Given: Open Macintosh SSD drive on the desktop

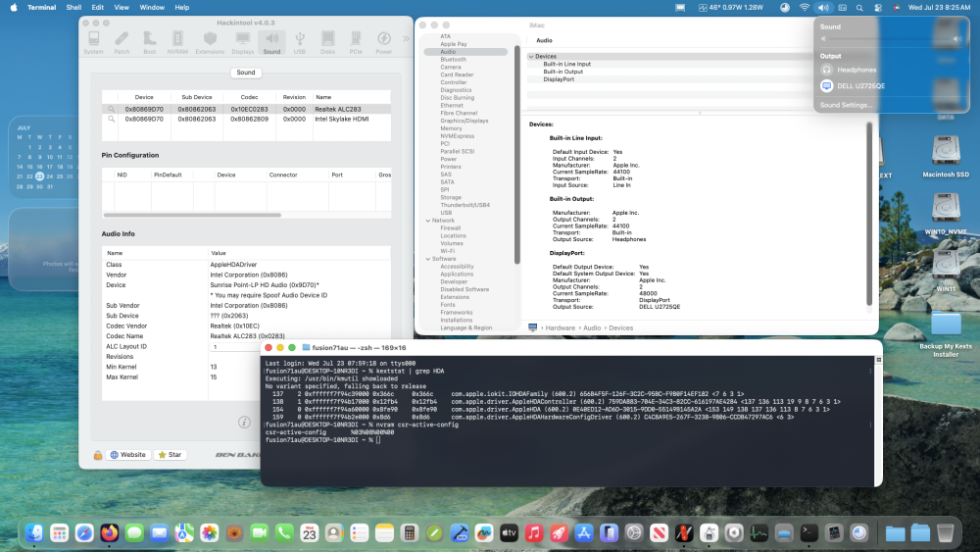Looking at the screenshot, I should click(946, 157).
